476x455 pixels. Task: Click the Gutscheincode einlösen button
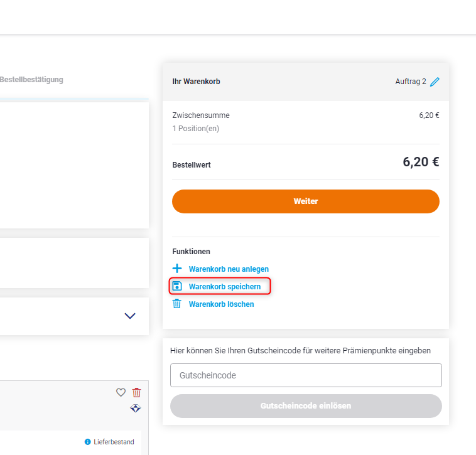click(306, 406)
